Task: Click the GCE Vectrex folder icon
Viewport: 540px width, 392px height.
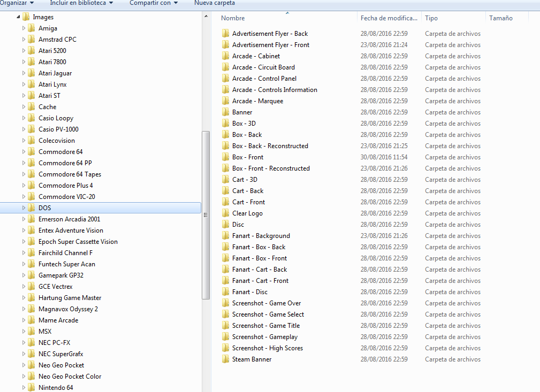Action: coord(32,286)
